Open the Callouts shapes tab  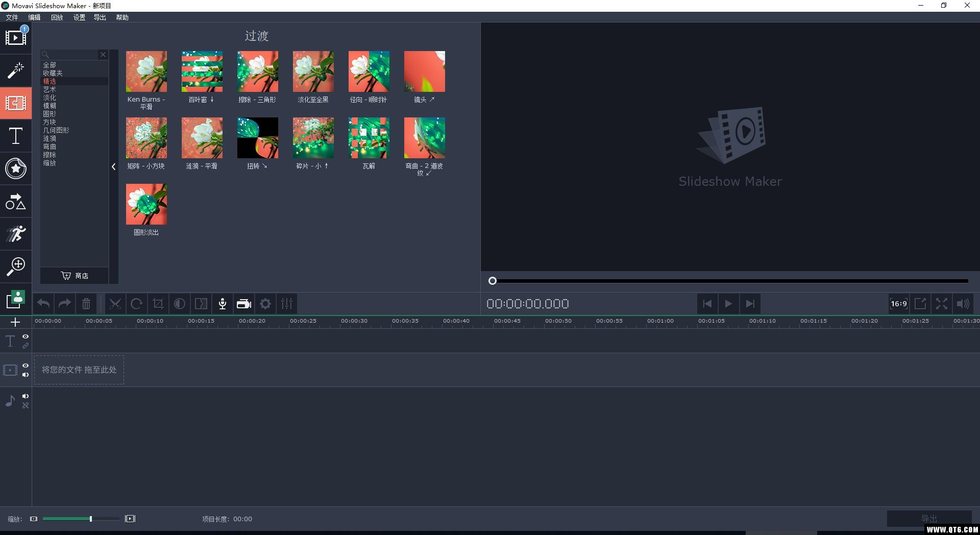[16, 202]
